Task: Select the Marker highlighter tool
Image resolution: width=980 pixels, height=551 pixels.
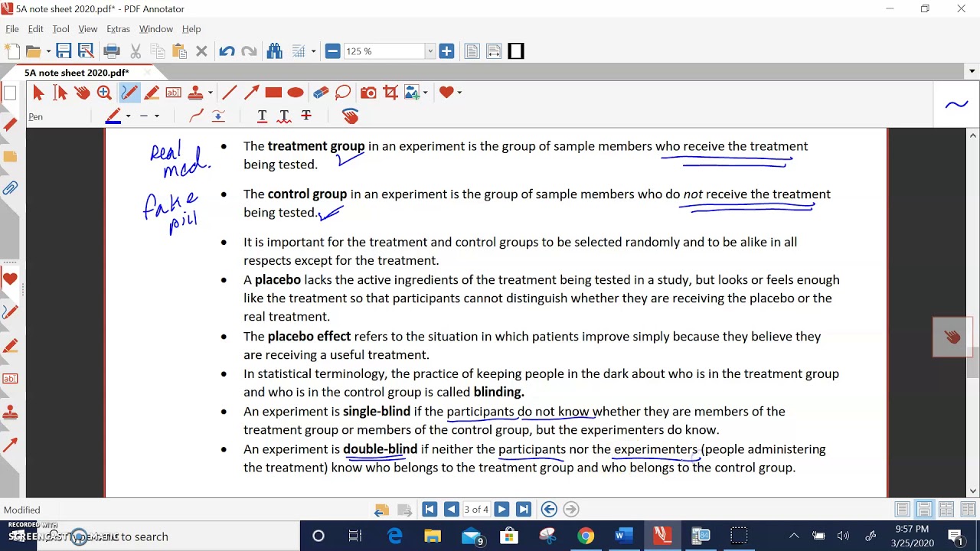Action: (152, 93)
